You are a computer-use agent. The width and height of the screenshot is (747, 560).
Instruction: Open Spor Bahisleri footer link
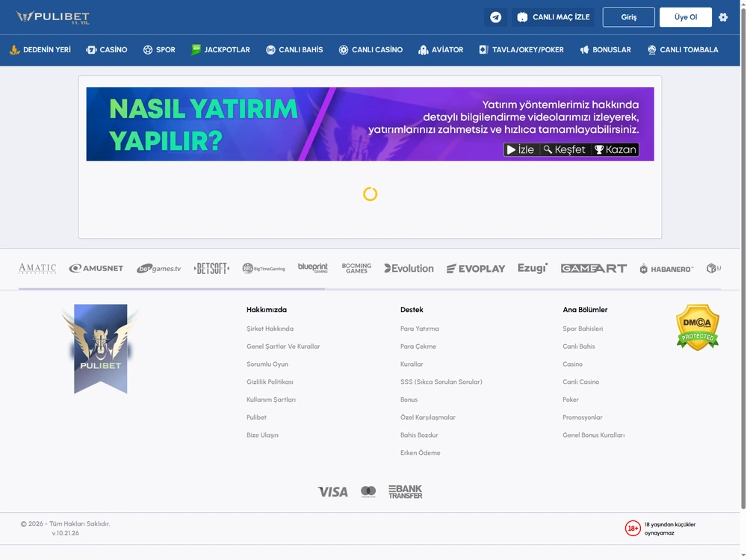583,329
